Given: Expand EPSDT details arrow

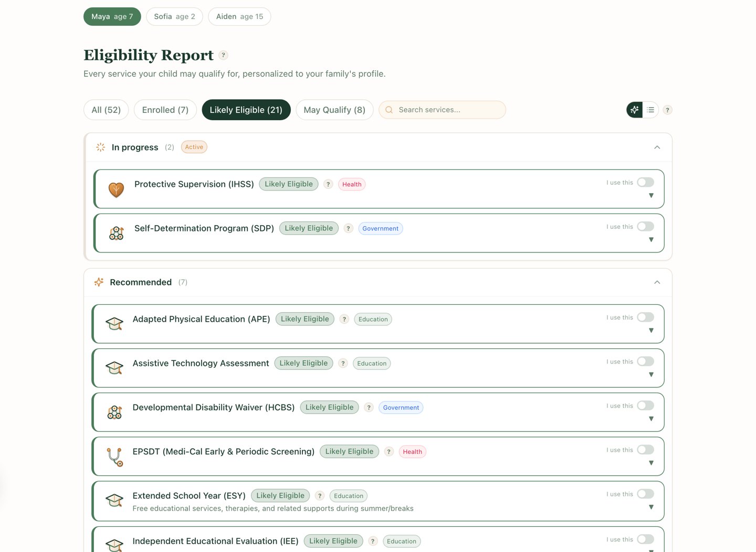Looking at the screenshot, I should pyautogui.click(x=651, y=463).
